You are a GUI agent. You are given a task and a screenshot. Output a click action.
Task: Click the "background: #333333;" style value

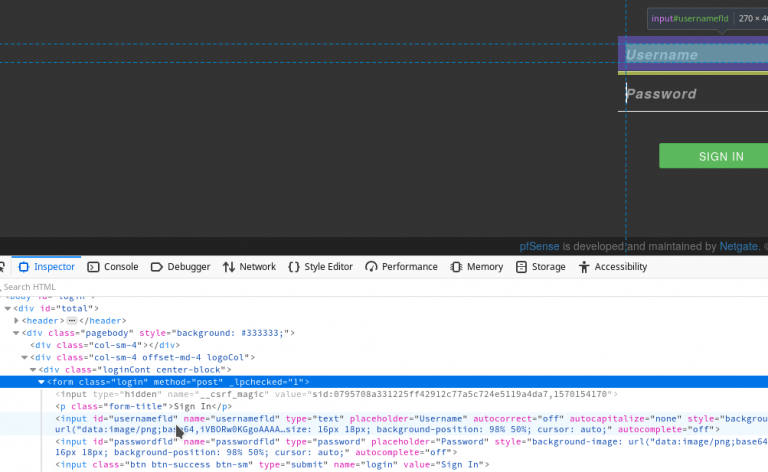[x=230, y=333]
